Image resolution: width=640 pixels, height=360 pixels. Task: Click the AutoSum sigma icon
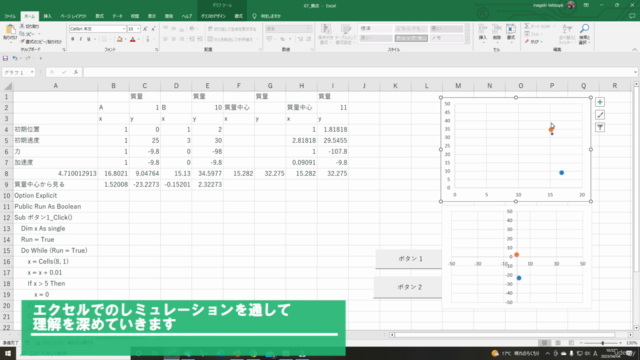(x=527, y=26)
